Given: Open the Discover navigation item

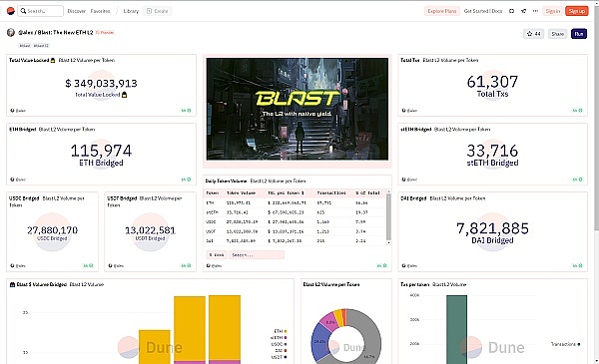Looking at the screenshot, I should click(x=77, y=11).
